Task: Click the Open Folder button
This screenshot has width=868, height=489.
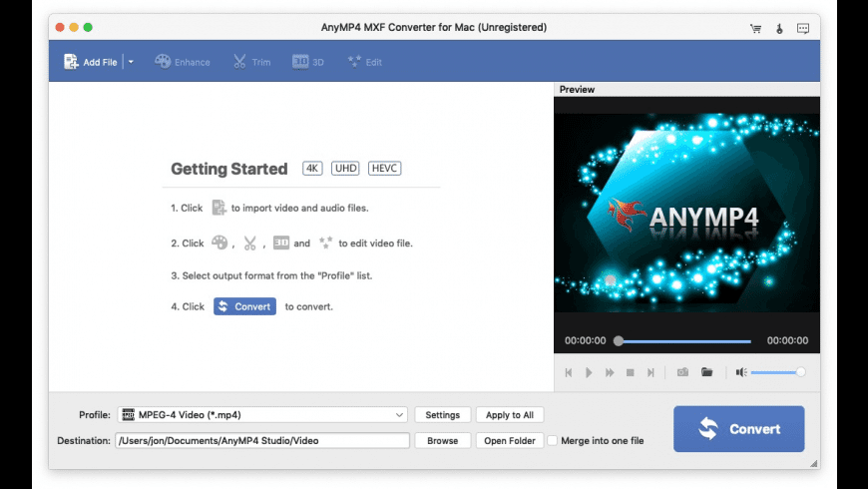Action: (x=509, y=441)
